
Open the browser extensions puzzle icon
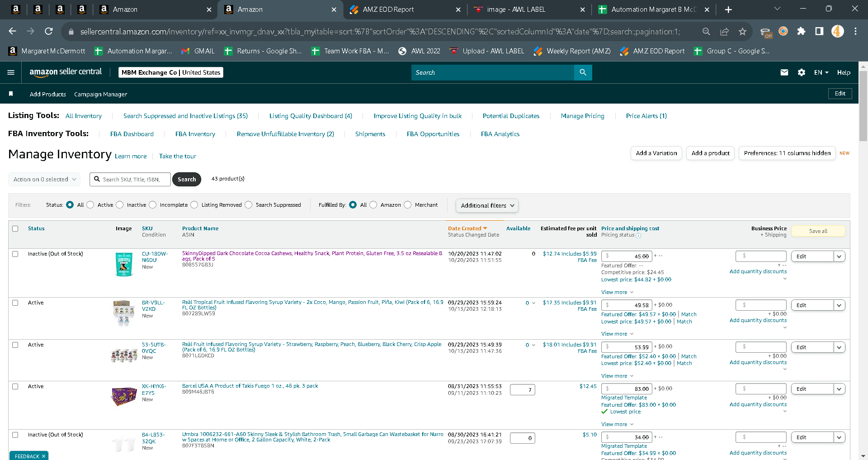(801, 31)
